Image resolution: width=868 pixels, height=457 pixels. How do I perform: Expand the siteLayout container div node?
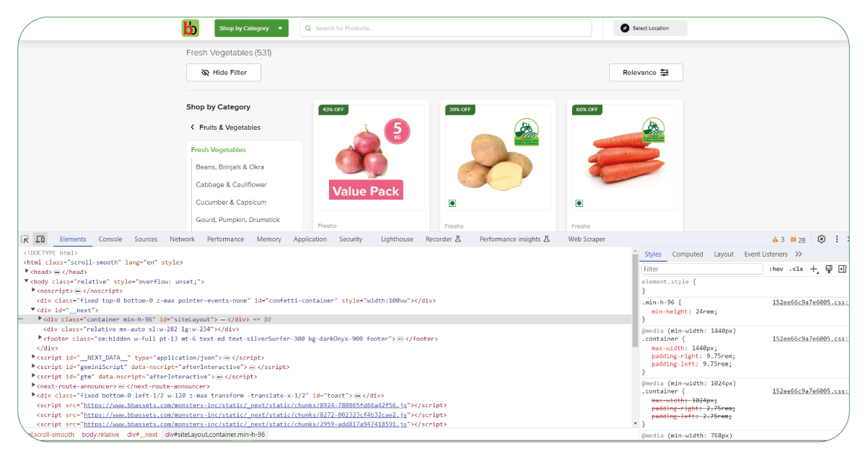40,319
